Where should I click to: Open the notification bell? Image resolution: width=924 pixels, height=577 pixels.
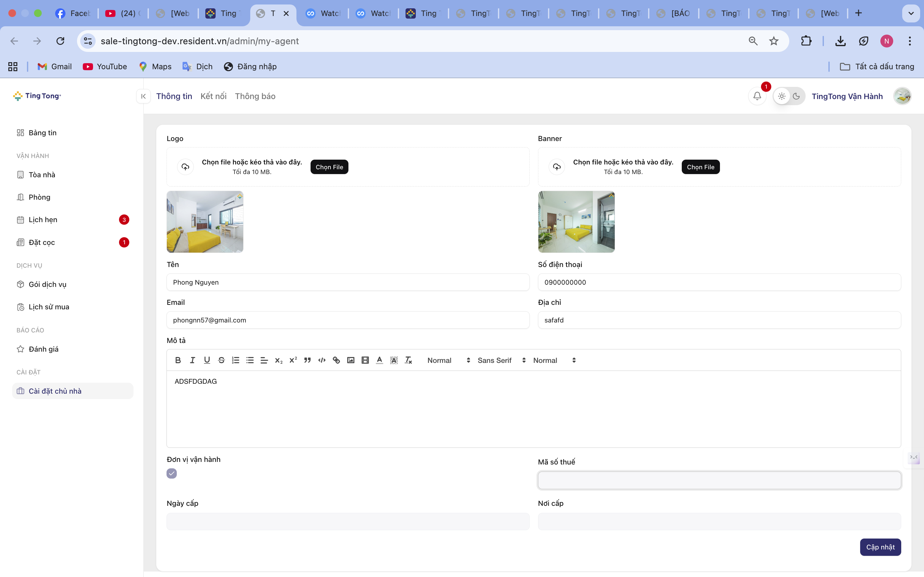(757, 96)
